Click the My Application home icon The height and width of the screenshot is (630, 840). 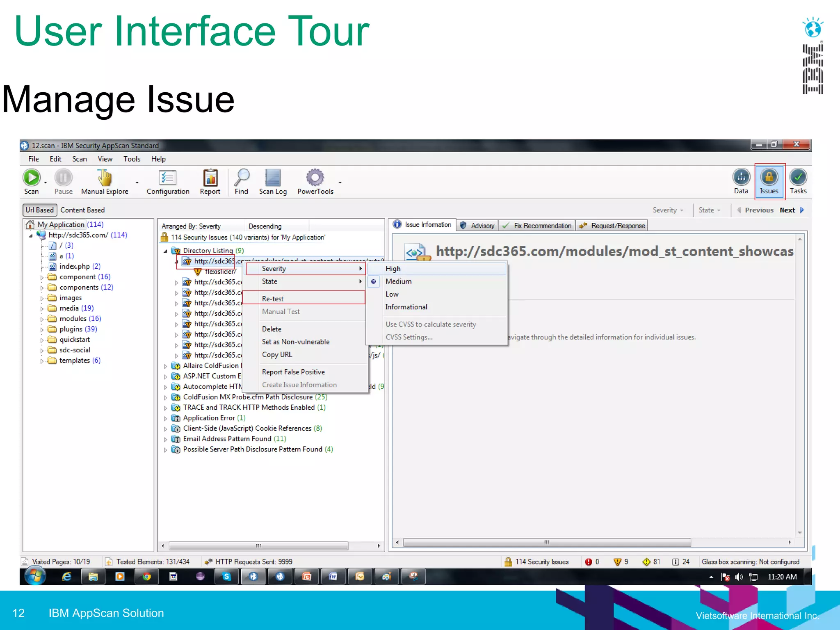pyautogui.click(x=30, y=224)
